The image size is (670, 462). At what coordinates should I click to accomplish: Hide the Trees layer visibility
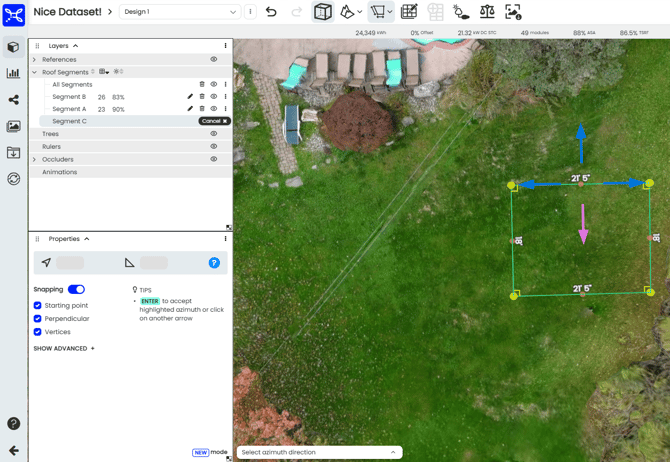[214, 134]
